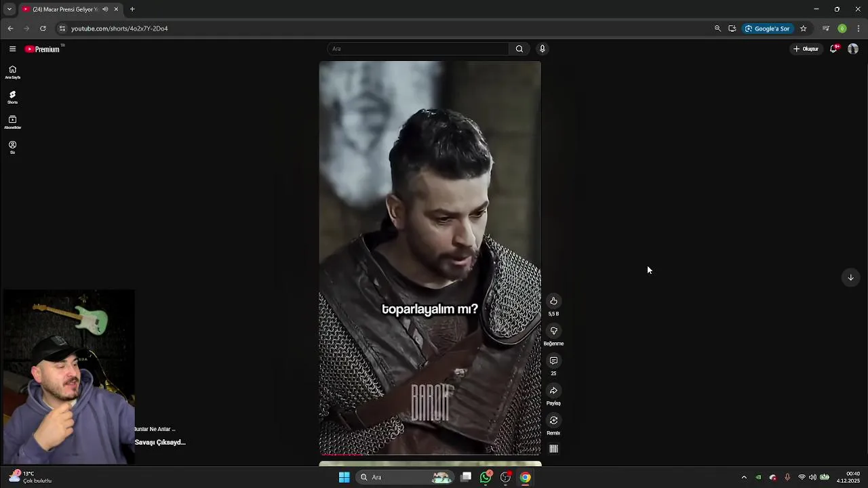
Task: Click the taskbar Ara search box
Action: pyautogui.click(x=405, y=477)
